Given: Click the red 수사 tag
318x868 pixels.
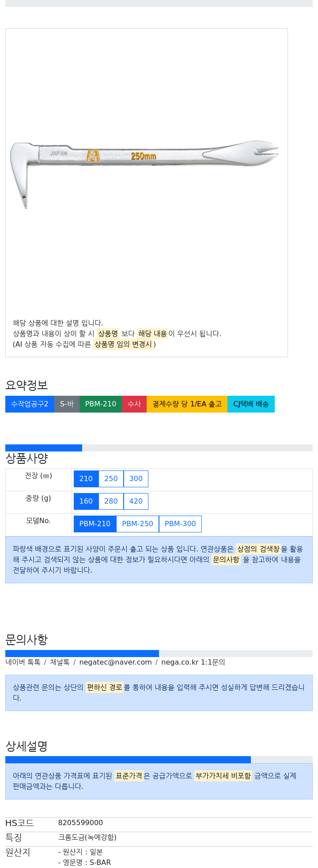Looking at the screenshot, I should coord(134,404).
